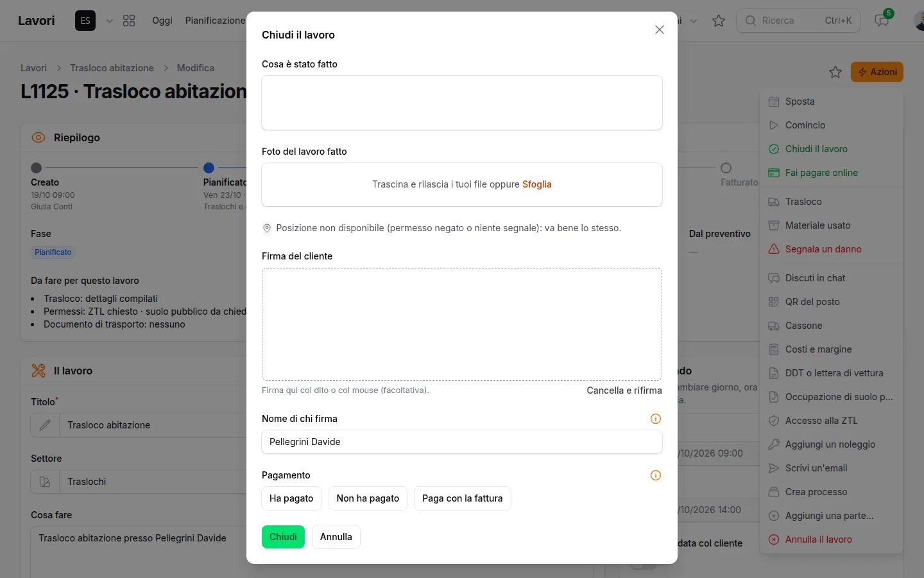Pick Segnala un danno from menu
The image size is (924, 578).
pos(832,249)
